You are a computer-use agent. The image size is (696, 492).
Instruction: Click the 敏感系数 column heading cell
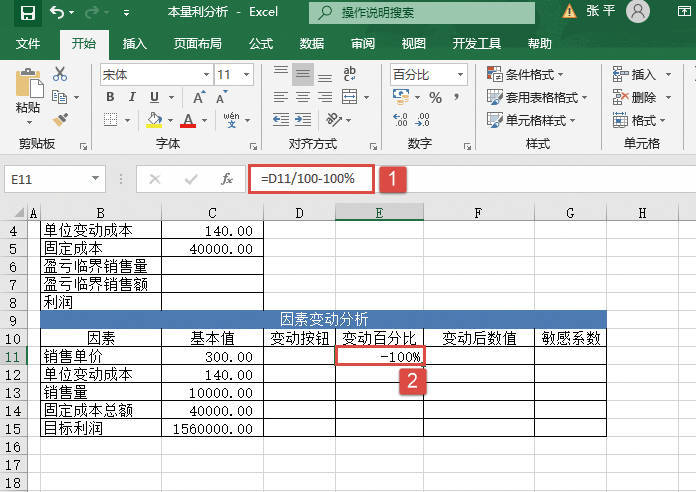(x=570, y=338)
